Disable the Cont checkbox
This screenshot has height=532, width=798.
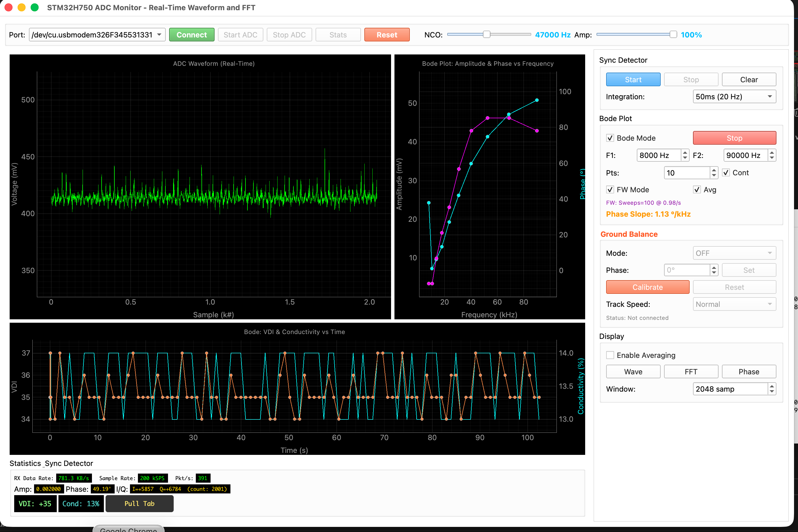pos(726,173)
